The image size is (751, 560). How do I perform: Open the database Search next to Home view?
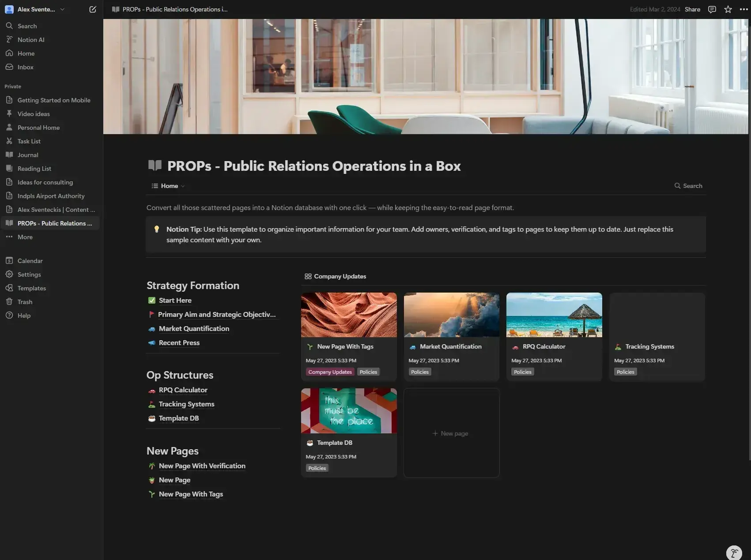688,185
